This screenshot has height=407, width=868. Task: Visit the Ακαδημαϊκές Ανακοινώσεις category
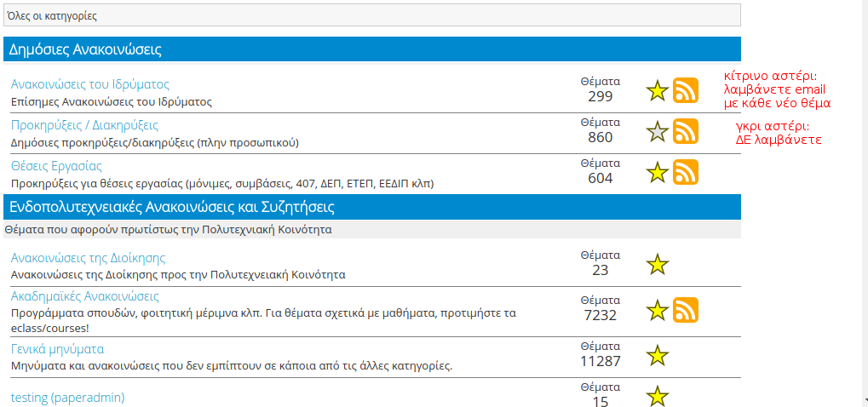click(x=85, y=296)
